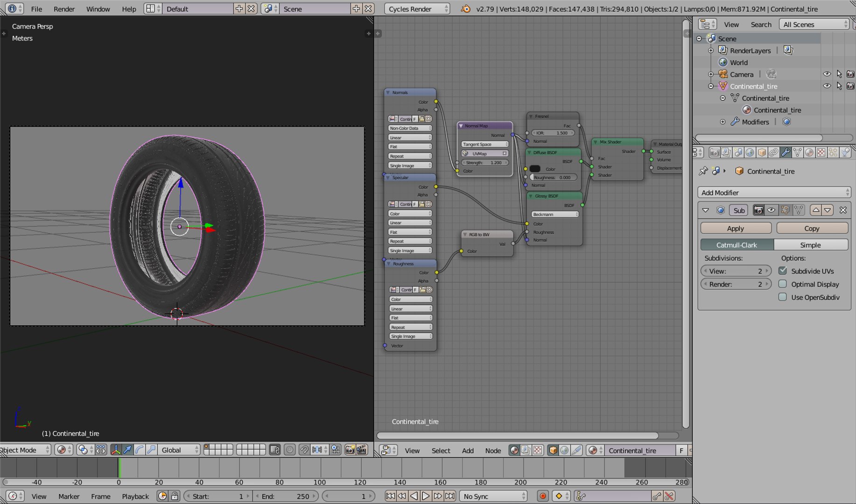Jump to the last frame in timeline
Image resolution: width=856 pixels, height=504 pixels.
(450, 496)
